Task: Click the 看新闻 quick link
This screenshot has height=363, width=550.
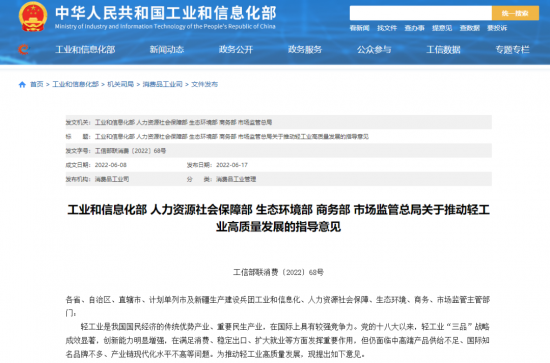Action: [x=360, y=28]
